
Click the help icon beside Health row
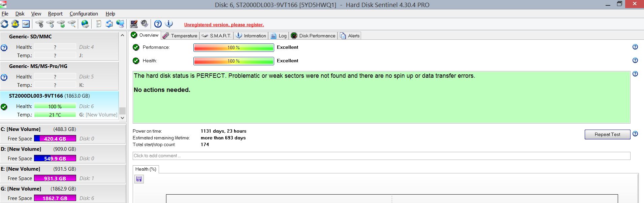[x=635, y=61]
